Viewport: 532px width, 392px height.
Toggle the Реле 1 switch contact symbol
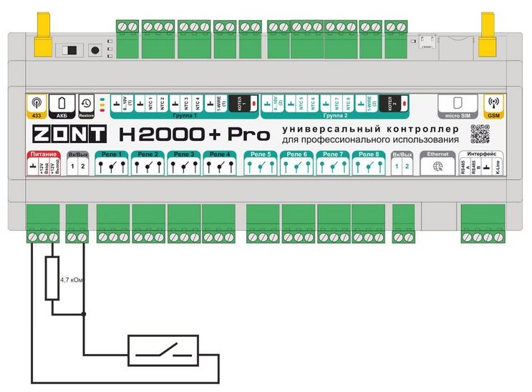tap(112, 167)
